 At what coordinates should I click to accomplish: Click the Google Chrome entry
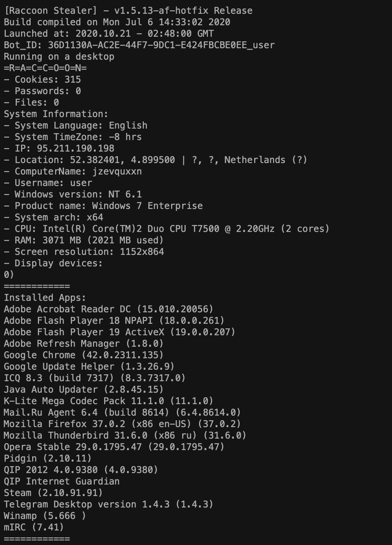(83, 355)
